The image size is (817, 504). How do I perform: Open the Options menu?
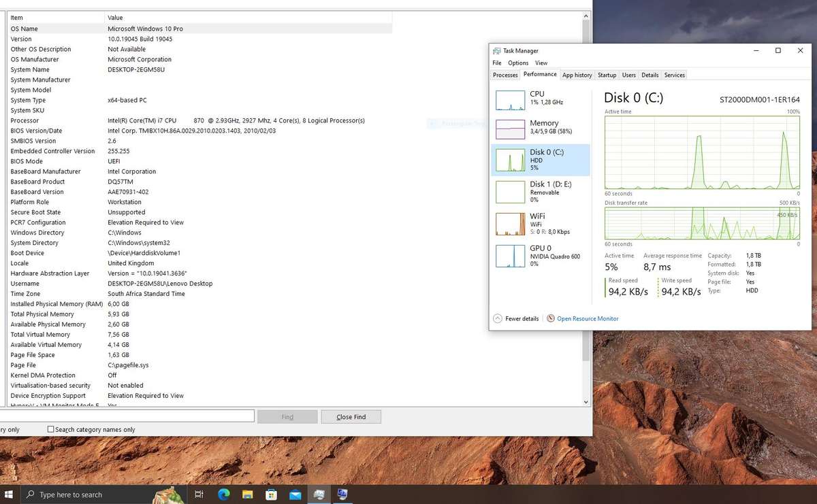(x=518, y=63)
